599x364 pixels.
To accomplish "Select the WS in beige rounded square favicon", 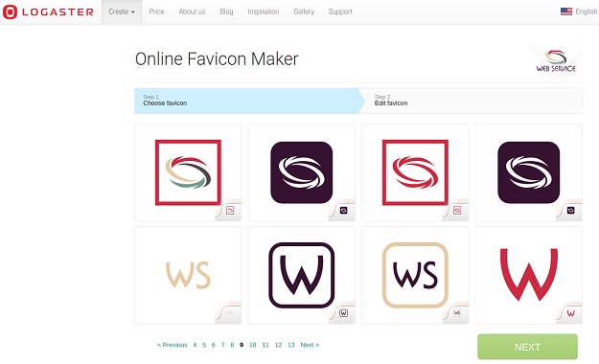I will (415, 275).
